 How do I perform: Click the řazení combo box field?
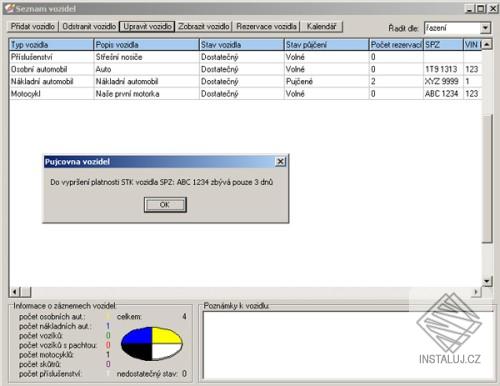tap(452, 28)
